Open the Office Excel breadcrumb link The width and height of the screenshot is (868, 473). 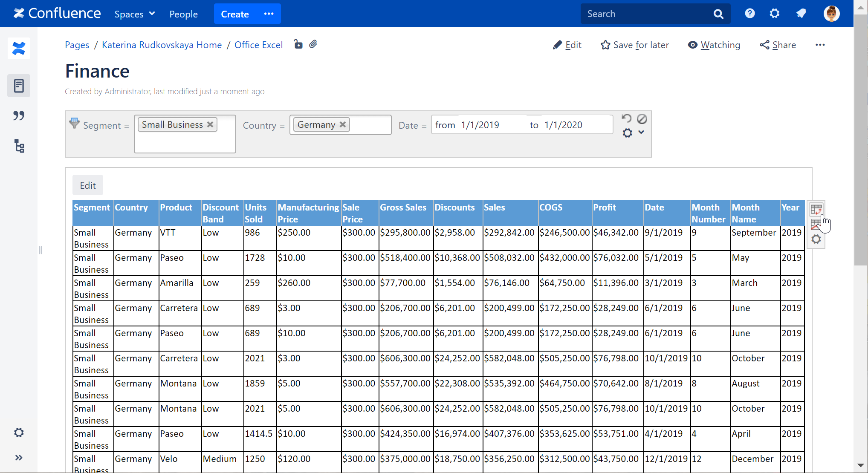[258, 45]
